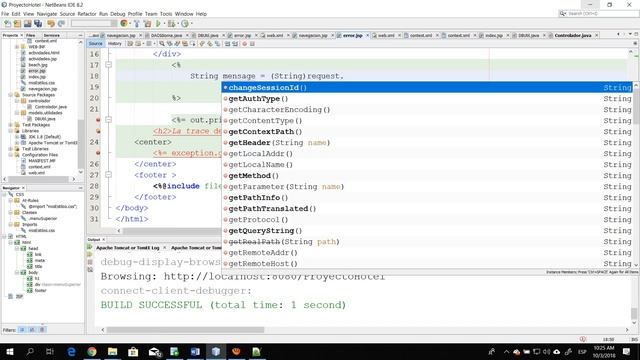Select footer node in Navigator tree
The width and height of the screenshot is (640, 360).
click(40, 291)
